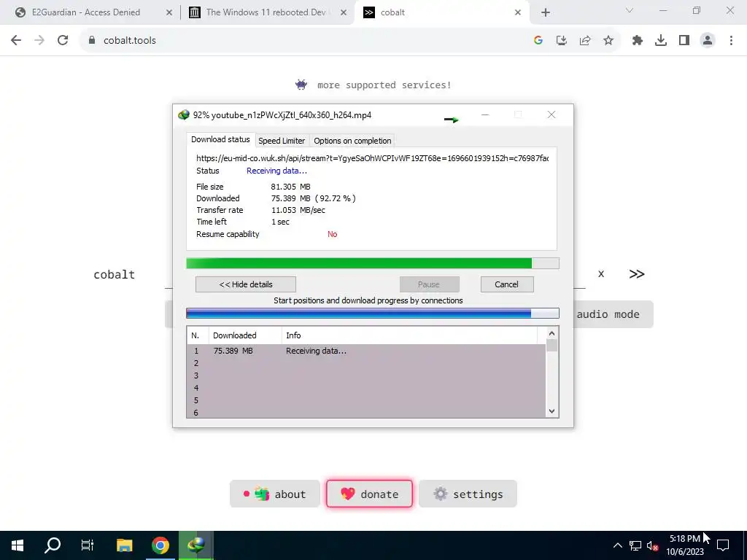Bookmark this tab with star icon
The height and width of the screenshot is (560, 747).
(608, 41)
